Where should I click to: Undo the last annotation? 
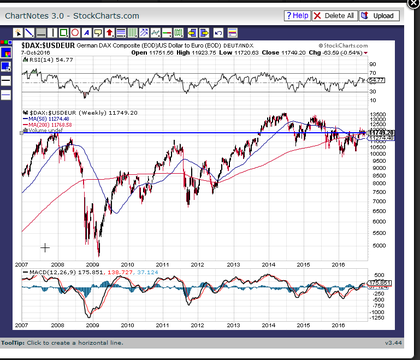(x=218, y=33)
